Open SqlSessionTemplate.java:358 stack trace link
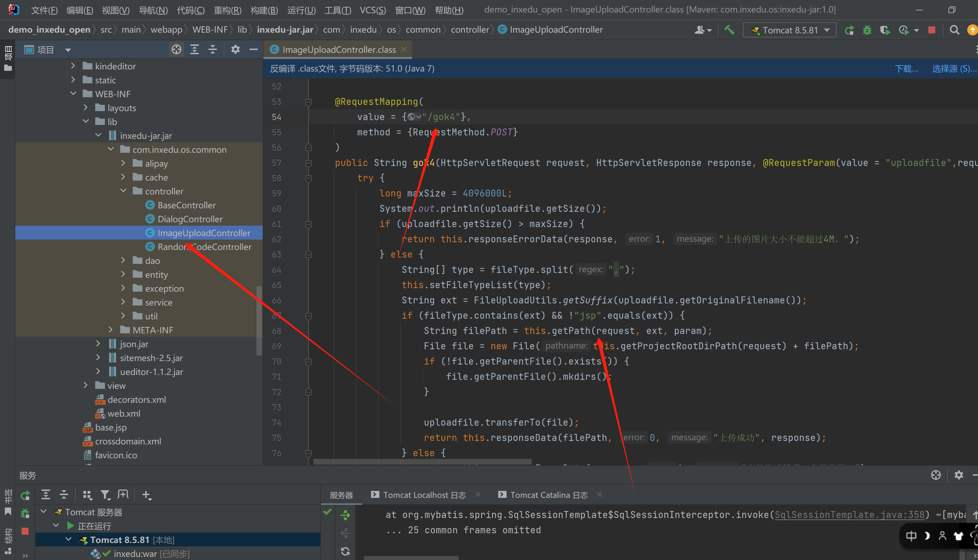This screenshot has height=560, width=978. click(x=849, y=515)
